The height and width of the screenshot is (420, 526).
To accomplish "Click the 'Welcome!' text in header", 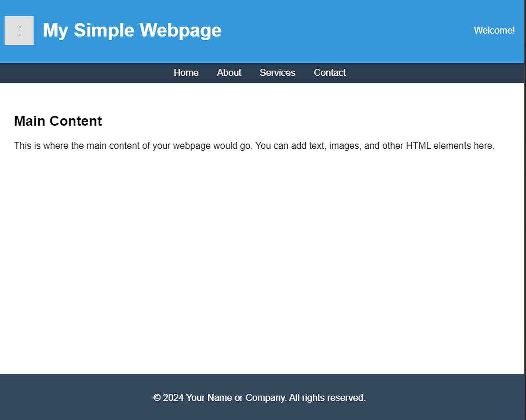I will 494,30.
